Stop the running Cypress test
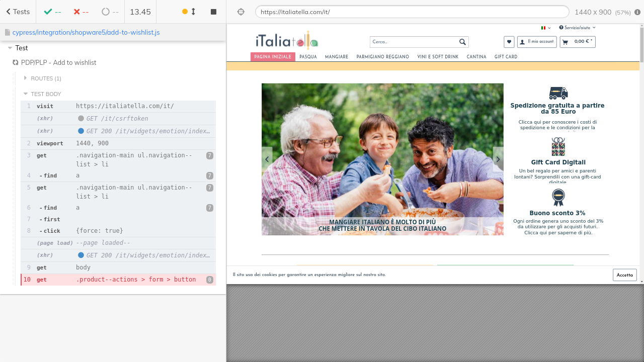Image resolution: width=644 pixels, height=362 pixels. [213, 12]
